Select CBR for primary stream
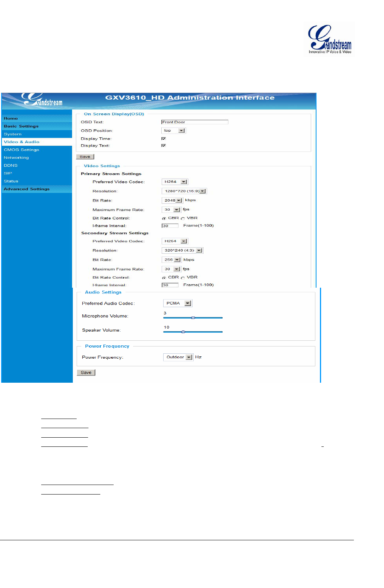 164,218
